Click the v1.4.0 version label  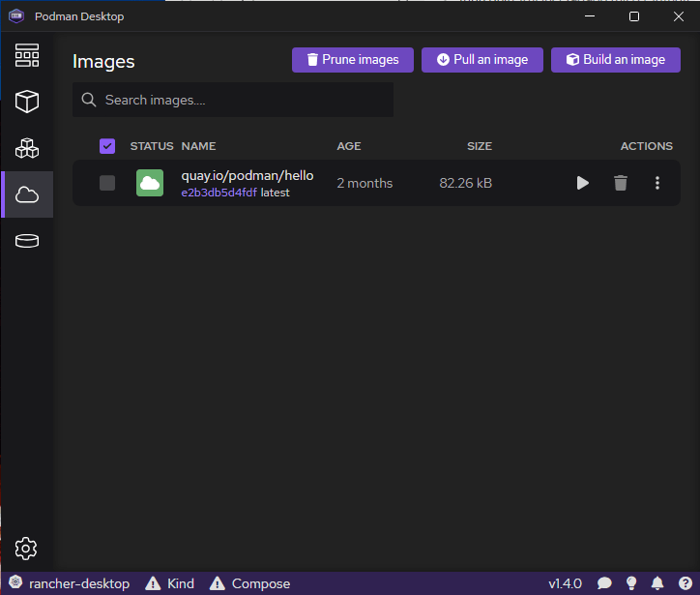coord(565,583)
